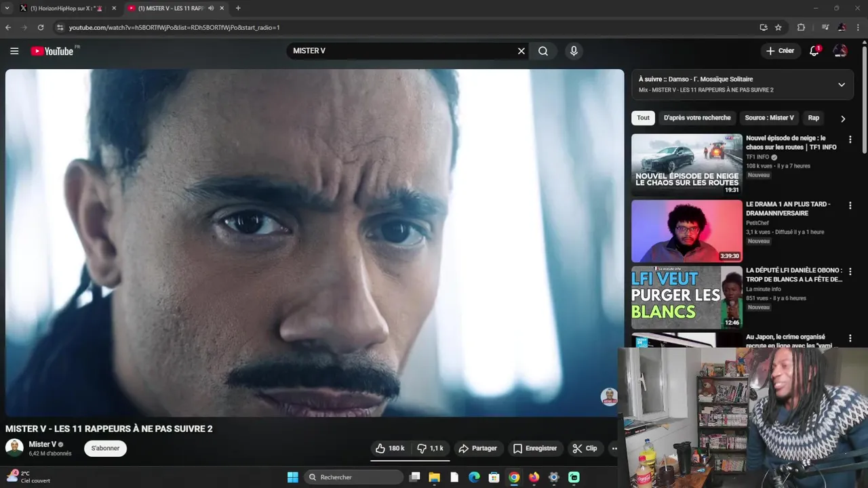Open options for the Au Japon crime video
The image size is (868, 488).
(x=850, y=338)
